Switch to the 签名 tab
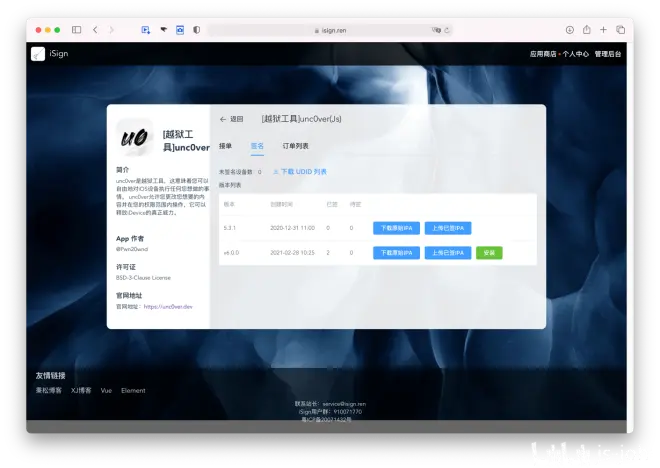This screenshot has width=660, height=468. (257, 146)
